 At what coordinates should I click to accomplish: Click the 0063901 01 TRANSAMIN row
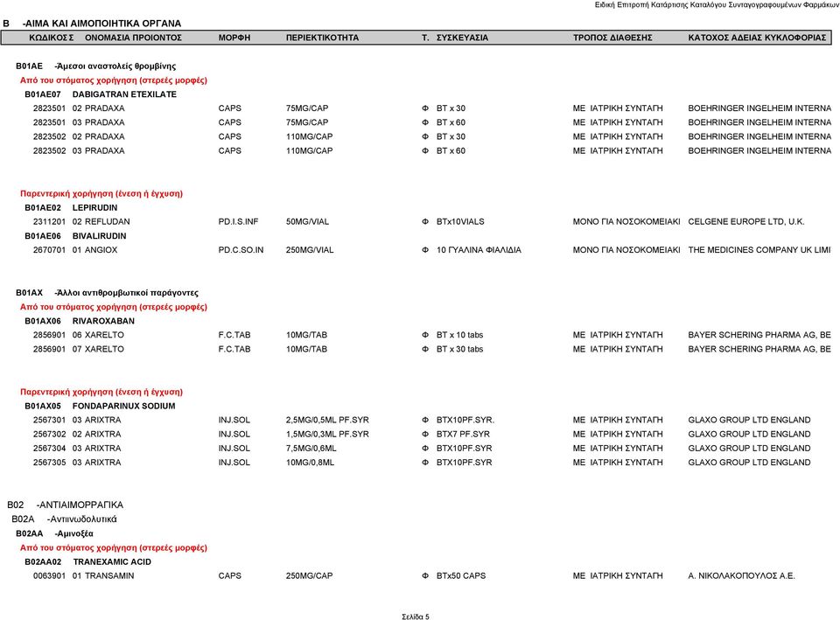coord(414,575)
